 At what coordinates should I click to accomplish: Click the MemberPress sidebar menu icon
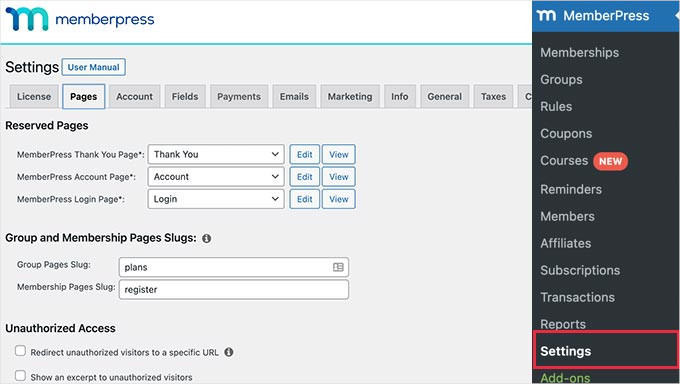point(546,16)
